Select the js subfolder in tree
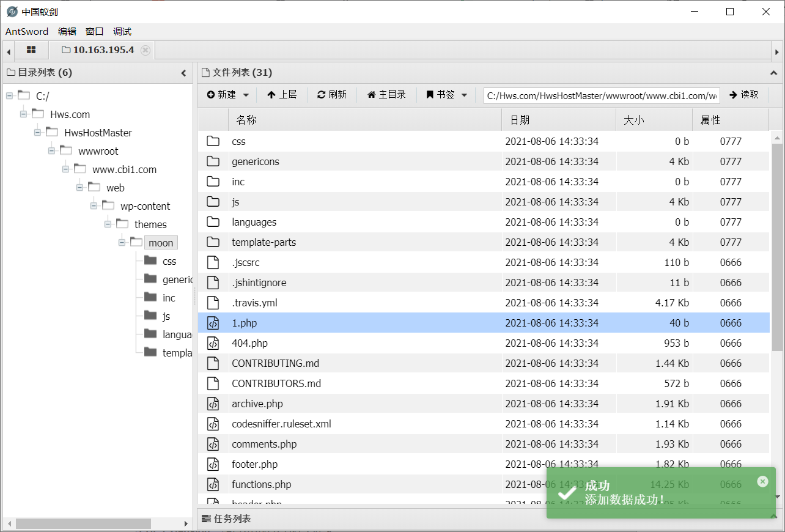Image resolution: width=785 pixels, height=532 pixels. 166,316
